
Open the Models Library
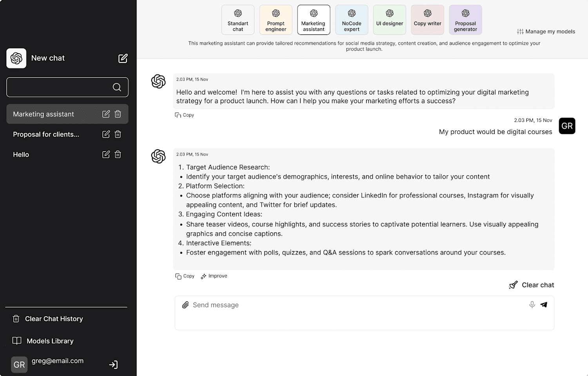click(x=43, y=341)
